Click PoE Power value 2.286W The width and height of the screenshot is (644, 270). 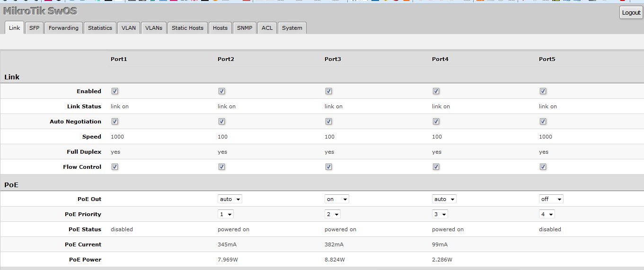[442, 260]
